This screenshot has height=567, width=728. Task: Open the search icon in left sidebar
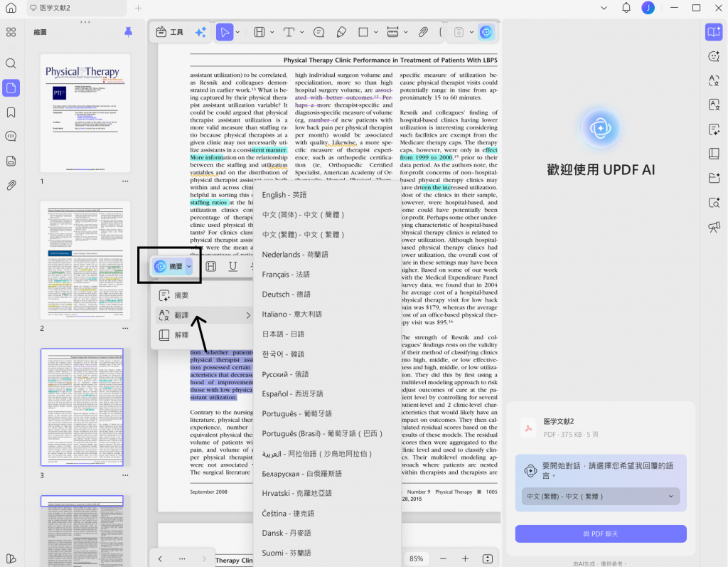[11, 63]
